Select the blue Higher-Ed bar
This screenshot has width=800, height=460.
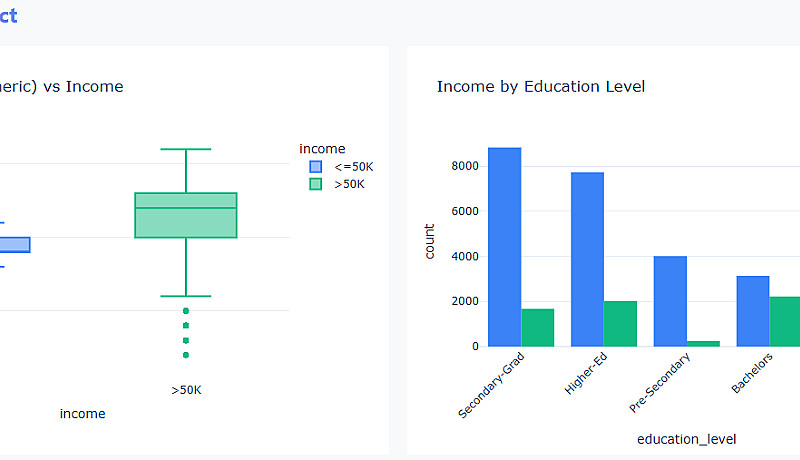pyautogui.click(x=587, y=259)
